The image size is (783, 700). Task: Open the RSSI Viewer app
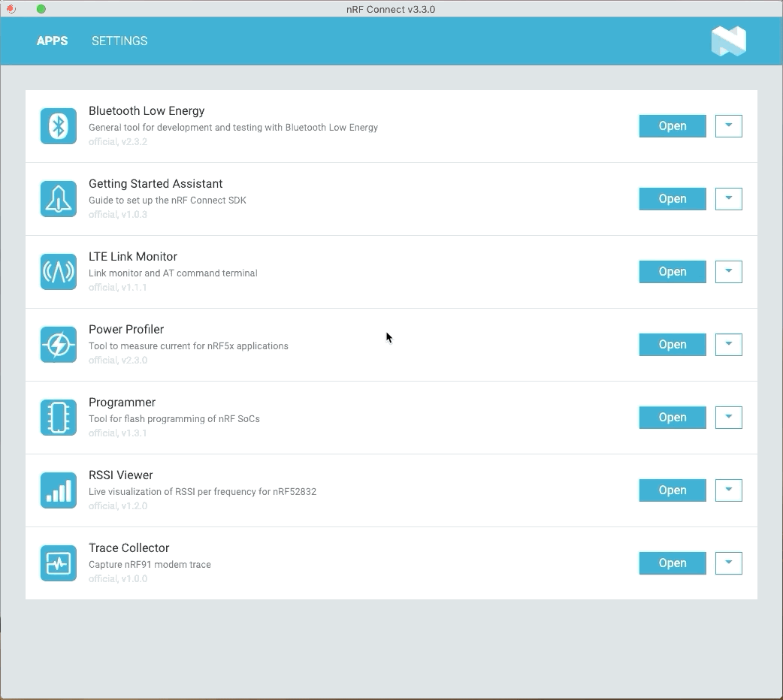point(672,490)
